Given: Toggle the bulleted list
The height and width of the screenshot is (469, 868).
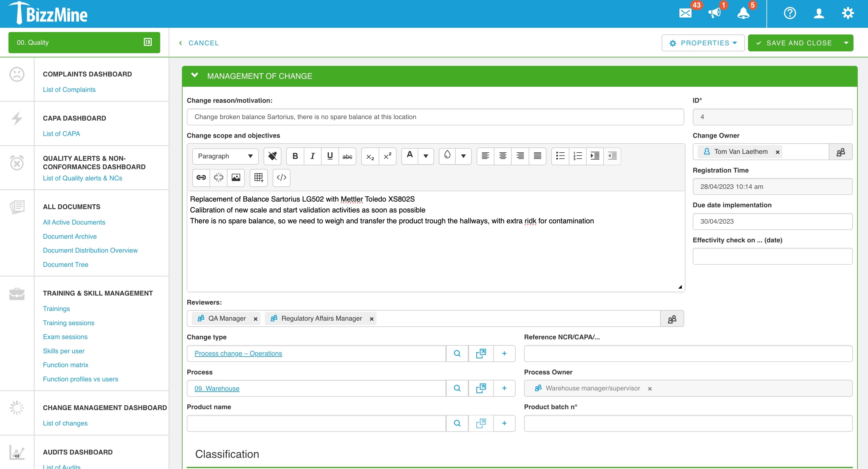Looking at the screenshot, I should pyautogui.click(x=560, y=156).
